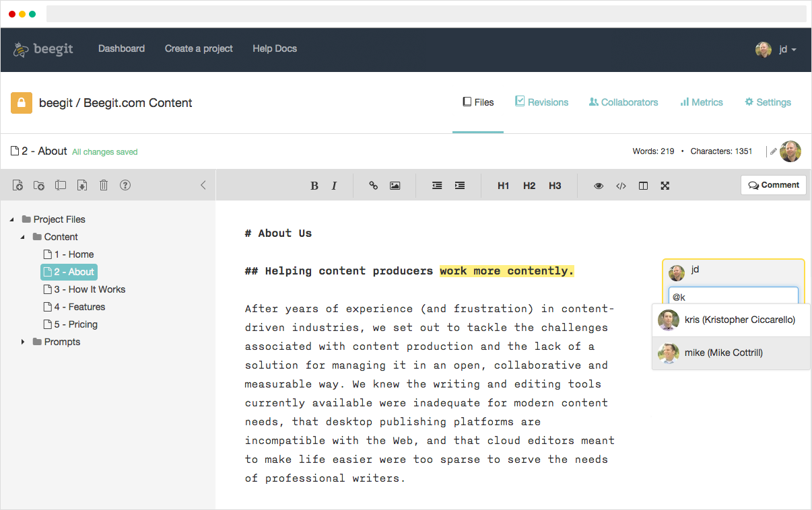This screenshot has width=812, height=510.
Task: Toggle bold formatting
Action: click(314, 186)
